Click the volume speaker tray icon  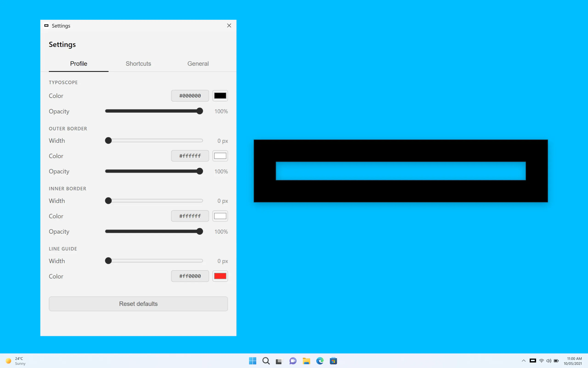coord(549,361)
